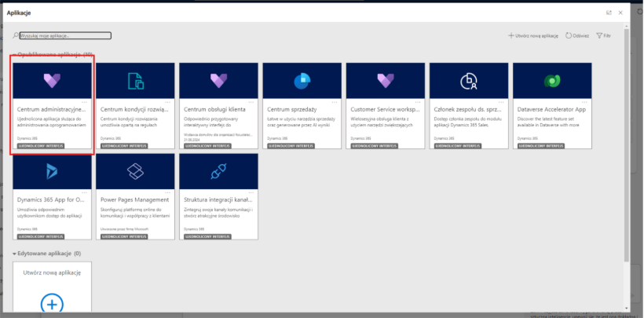Viewport: 644px width, 318px height.
Task: Open more options on Centrum obsługi klienta
Action: 251,102
